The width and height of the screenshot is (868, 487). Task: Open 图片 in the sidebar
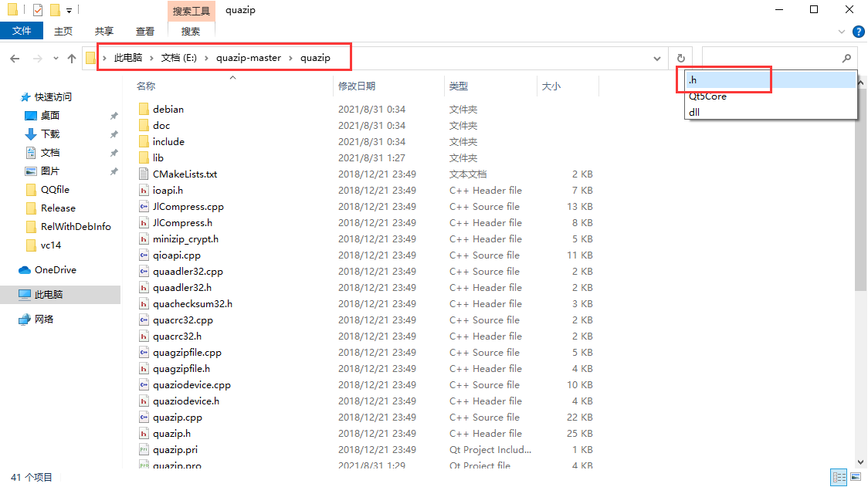pyautogui.click(x=50, y=171)
